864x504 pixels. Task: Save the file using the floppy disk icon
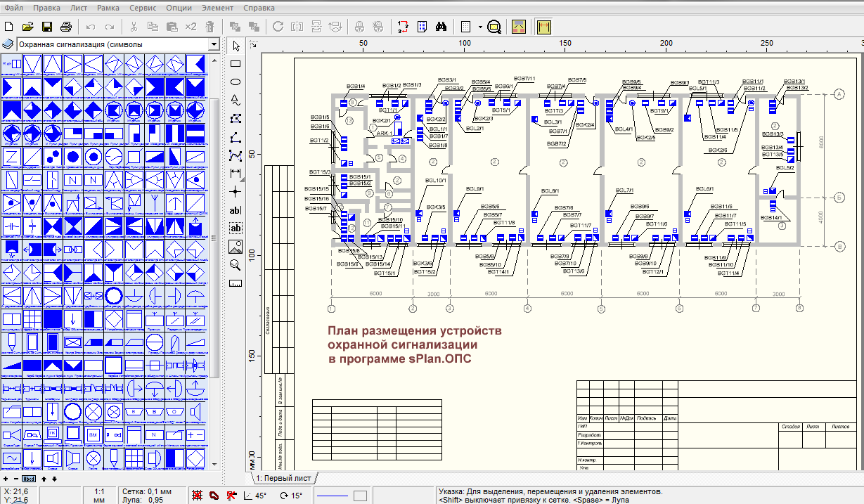coord(47,27)
